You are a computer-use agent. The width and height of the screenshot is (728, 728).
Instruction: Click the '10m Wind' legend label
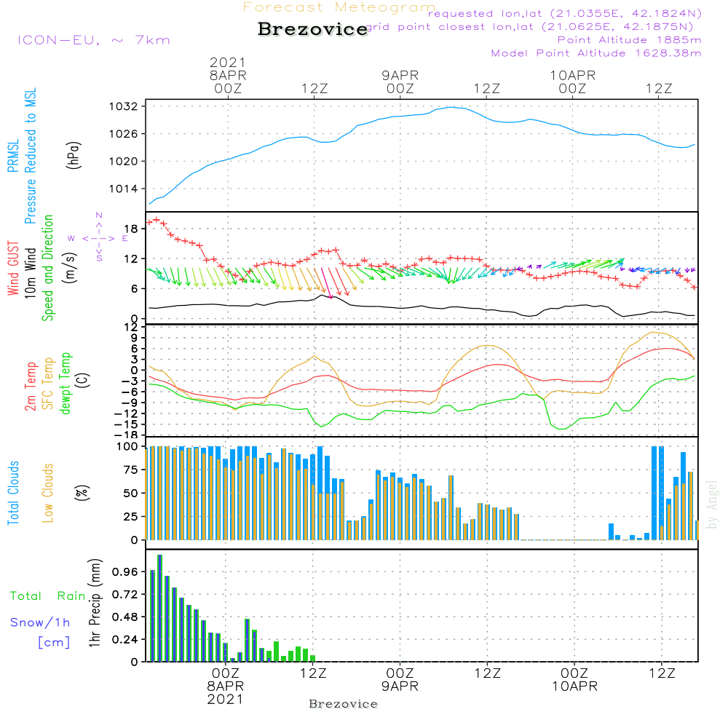click(30, 272)
